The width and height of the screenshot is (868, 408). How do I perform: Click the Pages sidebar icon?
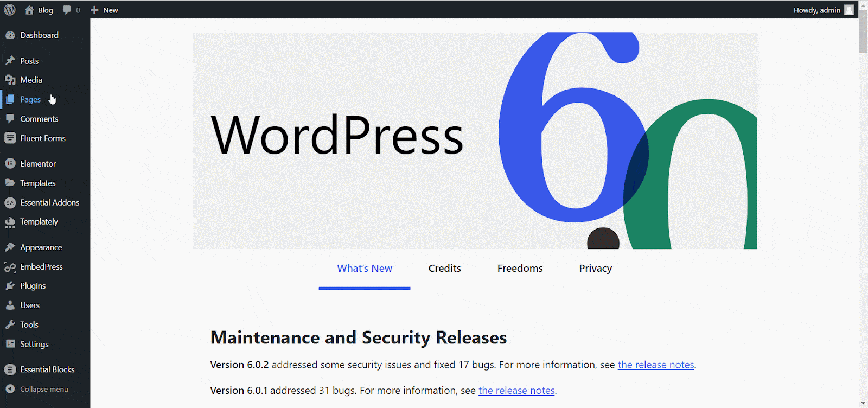(x=10, y=99)
